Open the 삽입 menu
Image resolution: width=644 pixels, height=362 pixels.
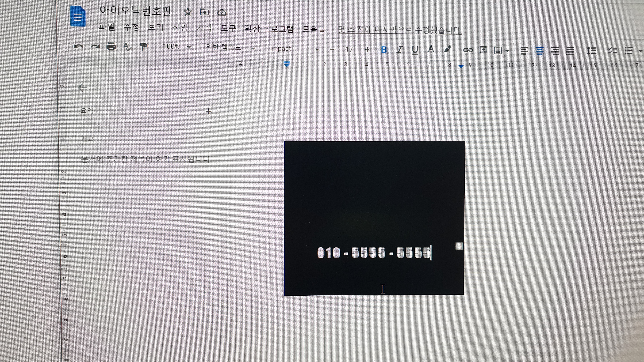[180, 28]
